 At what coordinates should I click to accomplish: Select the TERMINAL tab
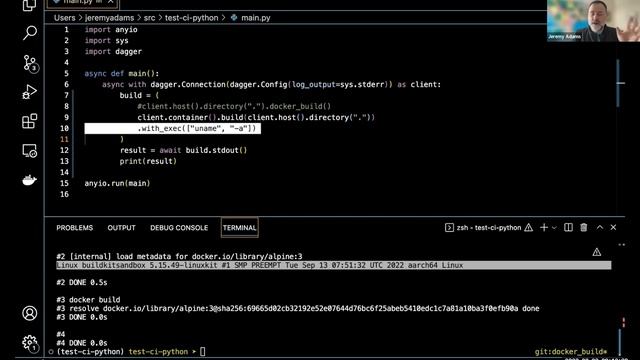pos(240,228)
